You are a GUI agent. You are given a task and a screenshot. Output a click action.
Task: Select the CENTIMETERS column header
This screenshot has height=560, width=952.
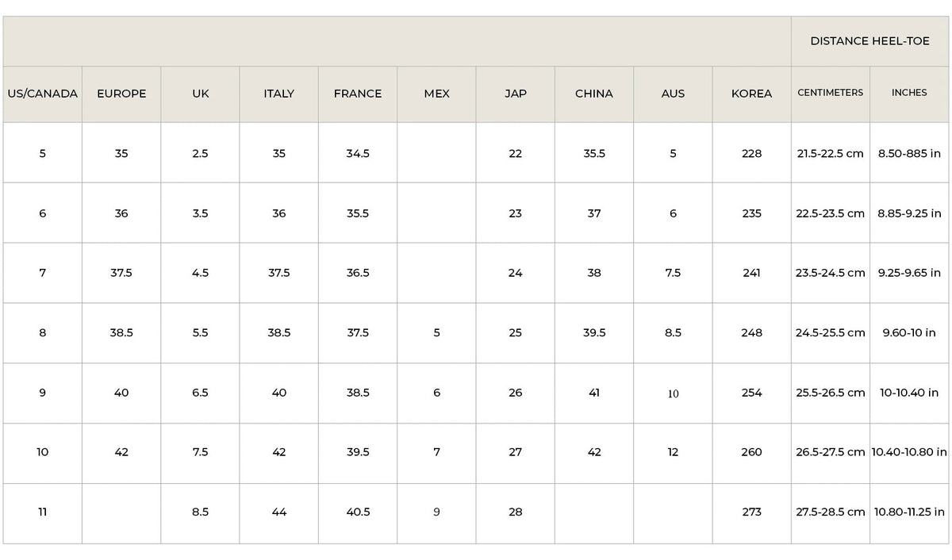(x=831, y=94)
